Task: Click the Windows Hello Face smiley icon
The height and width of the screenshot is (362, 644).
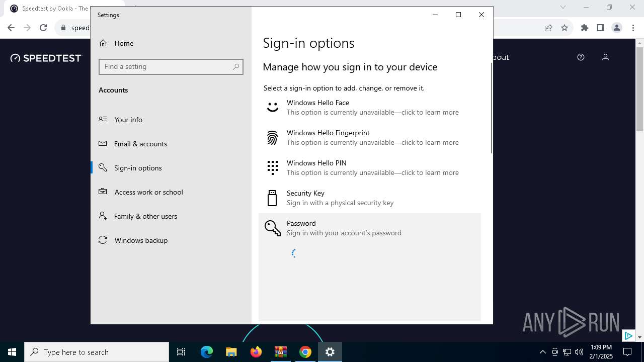Action: click(x=272, y=107)
